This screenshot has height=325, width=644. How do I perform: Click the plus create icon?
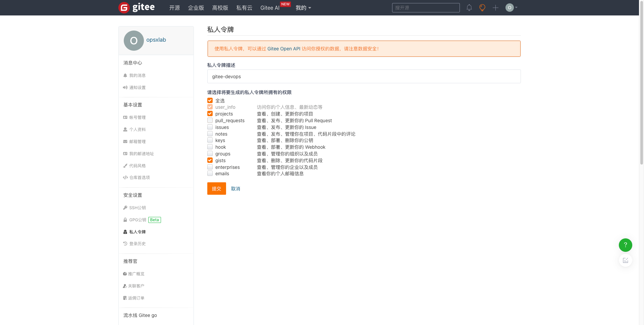[495, 8]
